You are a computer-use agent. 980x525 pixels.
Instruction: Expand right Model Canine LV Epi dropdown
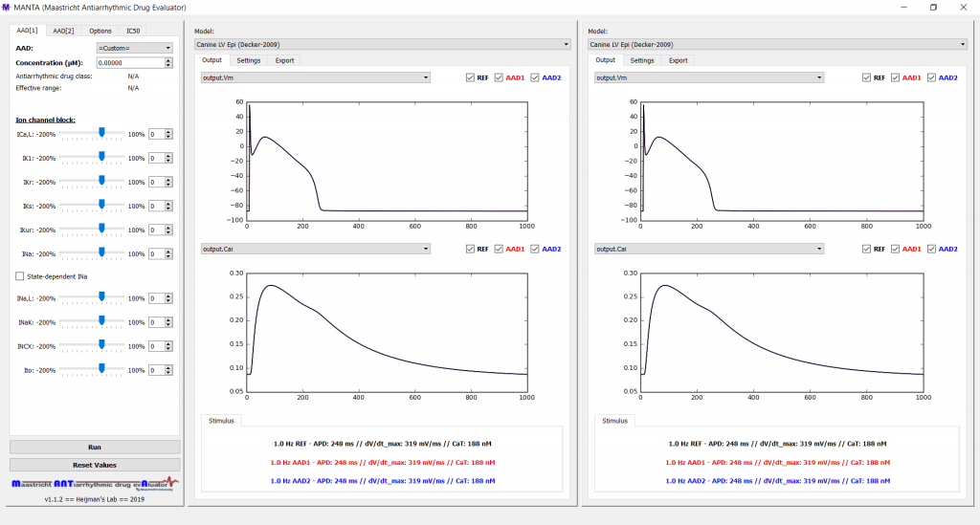click(777, 44)
